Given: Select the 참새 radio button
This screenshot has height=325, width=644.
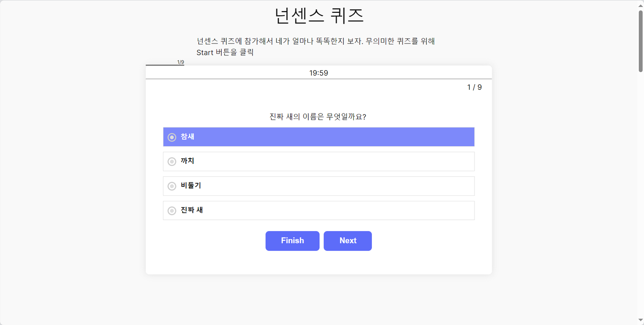Looking at the screenshot, I should (172, 137).
